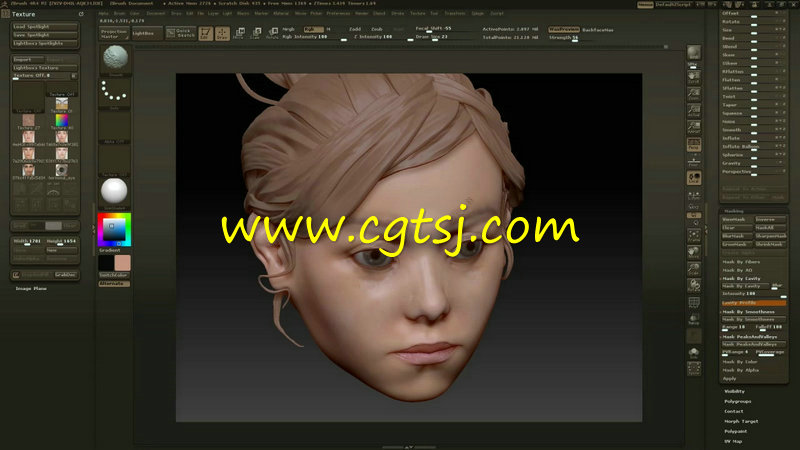This screenshot has height=450, width=800.
Task: Open Projection Master
Action: [x=114, y=34]
